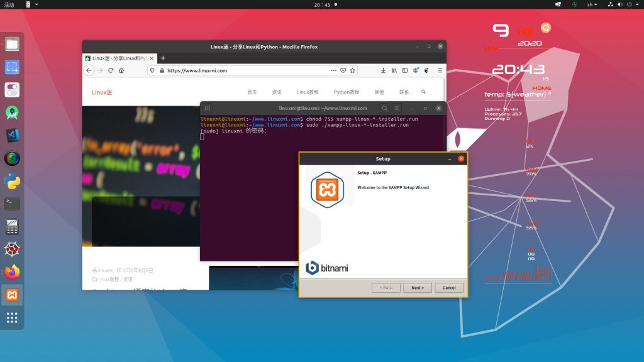
Task: Open 其他 navigation item
Action: (x=379, y=92)
